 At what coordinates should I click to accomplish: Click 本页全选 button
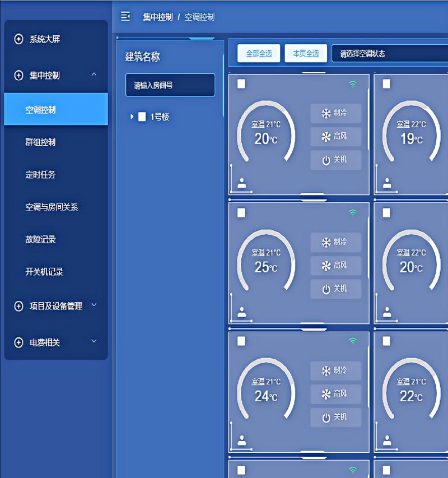(x=306, y=54)
